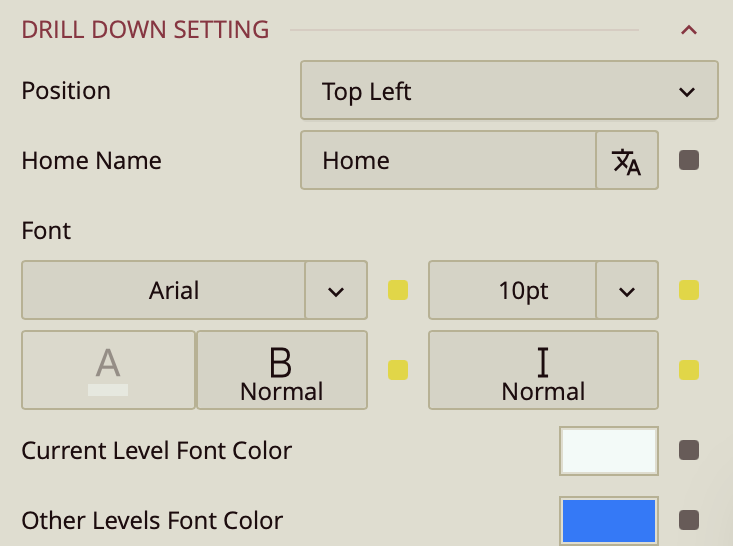Toggle gray square for Current Level Font Color

[689, 450]
